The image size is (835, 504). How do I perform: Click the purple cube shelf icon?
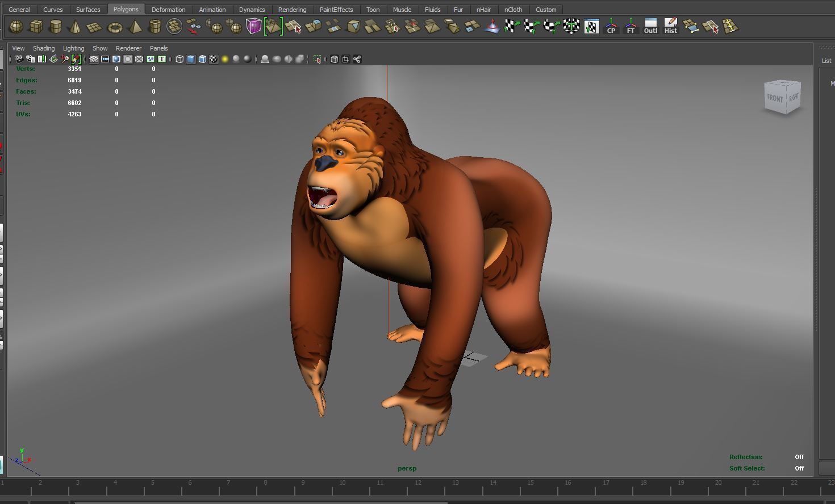click(253, 26)
